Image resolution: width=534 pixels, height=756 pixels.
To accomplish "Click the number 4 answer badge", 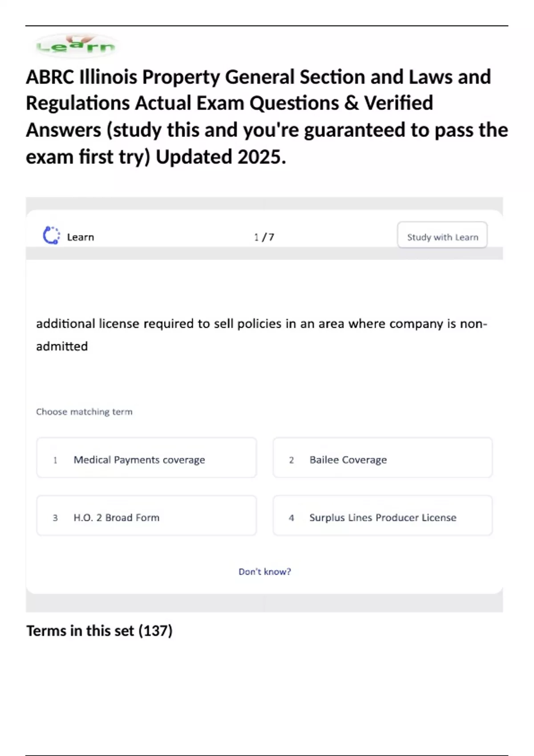I will tap(291, 518).
